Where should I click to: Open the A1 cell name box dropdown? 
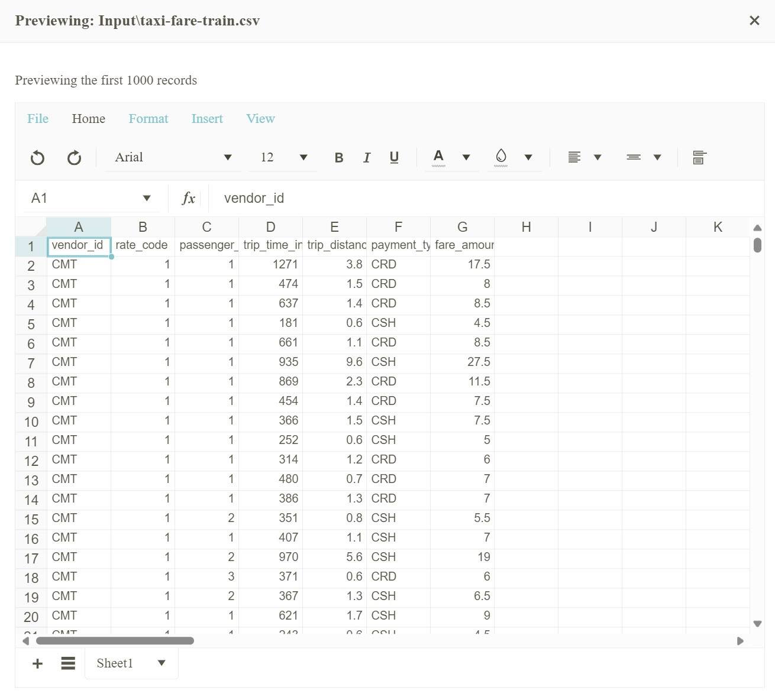pos(147,198)
